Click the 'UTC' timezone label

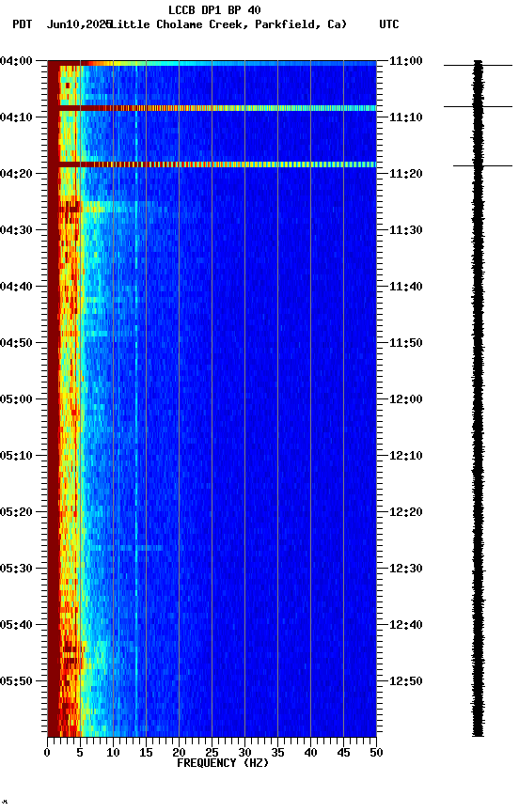point(389,24)
